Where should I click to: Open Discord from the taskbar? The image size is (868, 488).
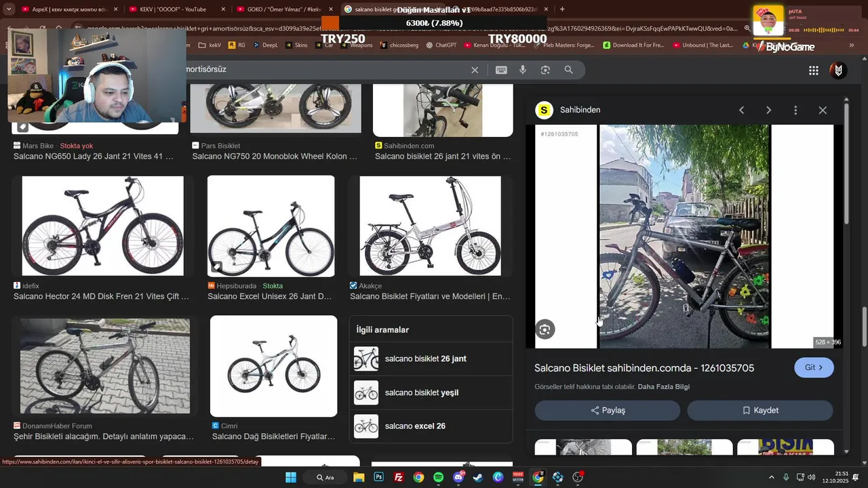pos(458,477)
